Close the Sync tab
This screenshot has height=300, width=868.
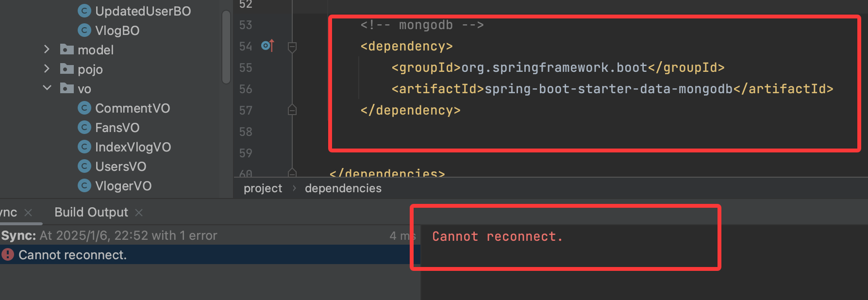click(28, 213)
